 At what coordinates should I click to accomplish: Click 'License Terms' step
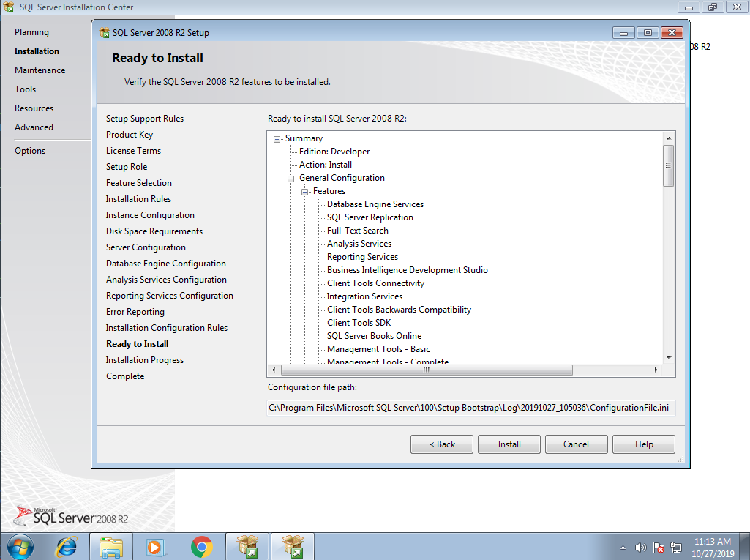[x=133, y=151]
